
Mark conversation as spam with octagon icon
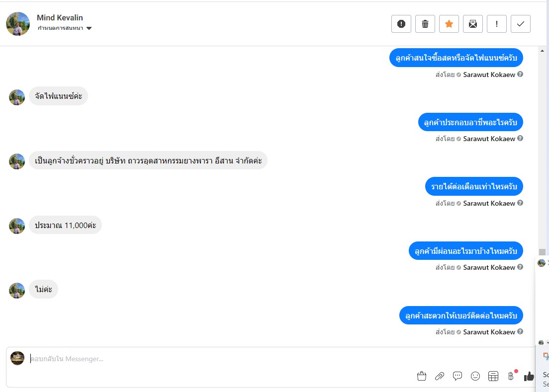[x=401, y=24]
